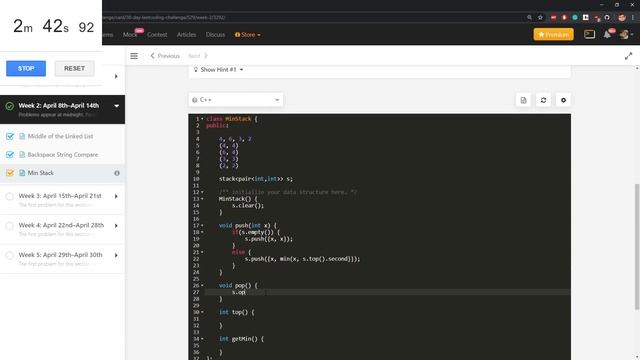Open the hamburger menu icon beside Previous
This screenshot has width=640, height=360.
coord(134,56)
